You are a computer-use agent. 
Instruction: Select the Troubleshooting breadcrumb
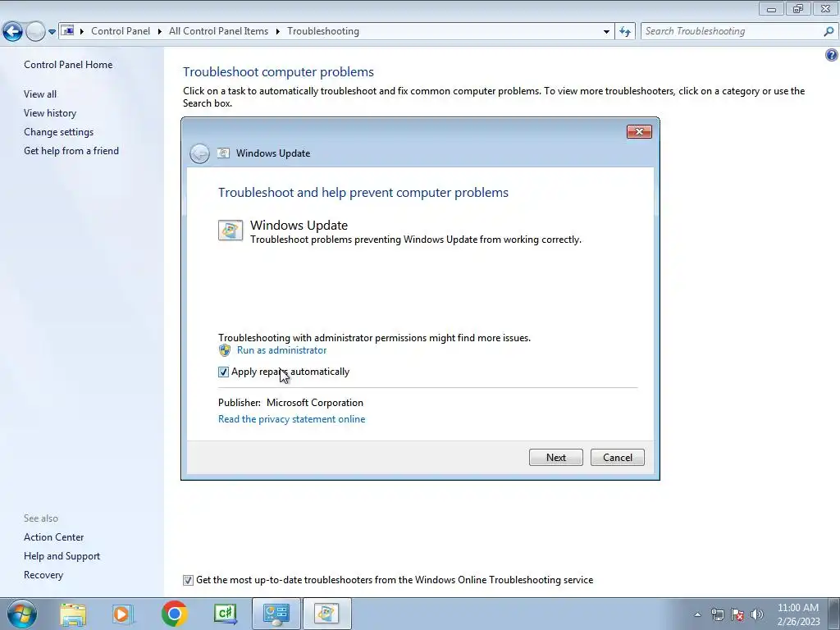323,31
